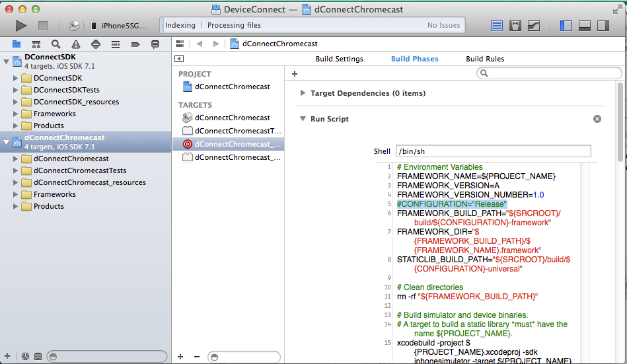The width and height of the screenshot is (627, 364).
Task: Expand the DConnectSDKTests folder
Action: coord(16,90)
